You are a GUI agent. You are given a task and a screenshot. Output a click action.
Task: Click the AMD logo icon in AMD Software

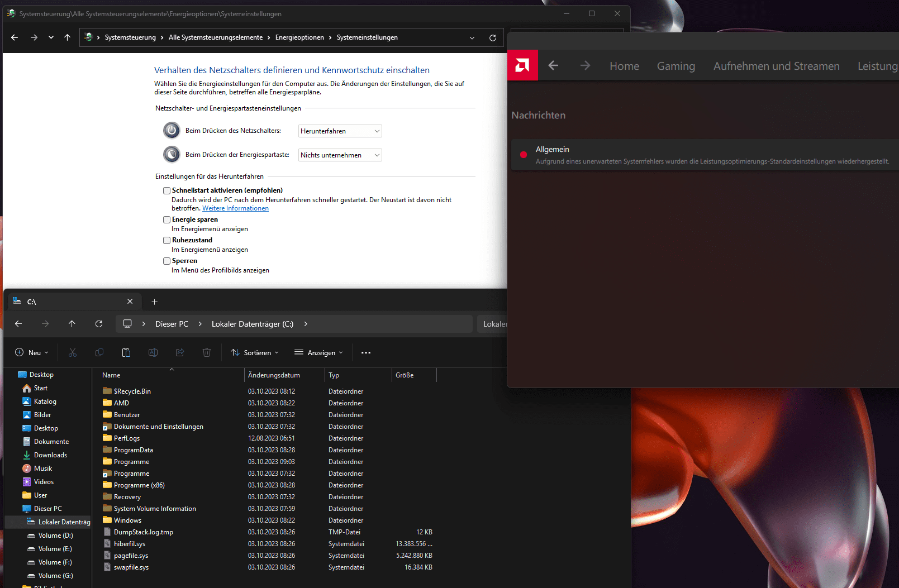(522, 65)
